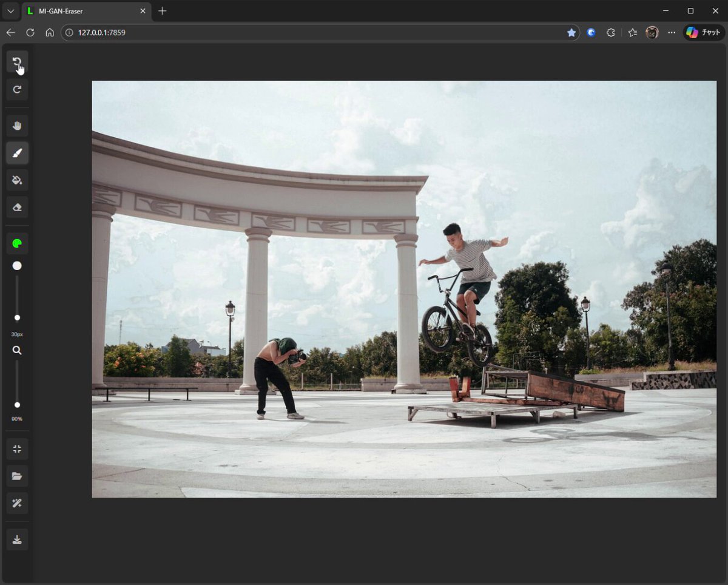Click the fit-to-screen collapse icon
This screenshot has width=728, height=585.
pos(17,449)
